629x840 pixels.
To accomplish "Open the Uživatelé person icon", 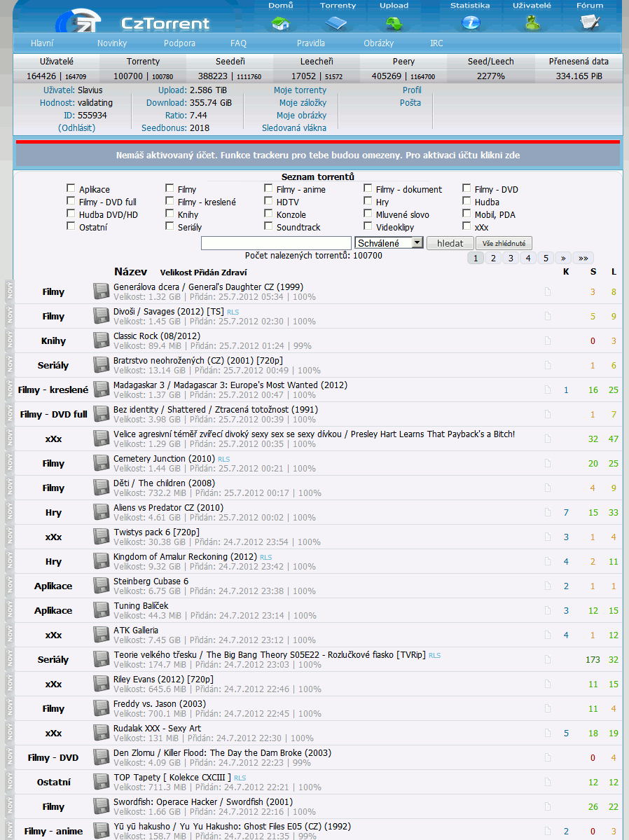I will coord(532,22).
